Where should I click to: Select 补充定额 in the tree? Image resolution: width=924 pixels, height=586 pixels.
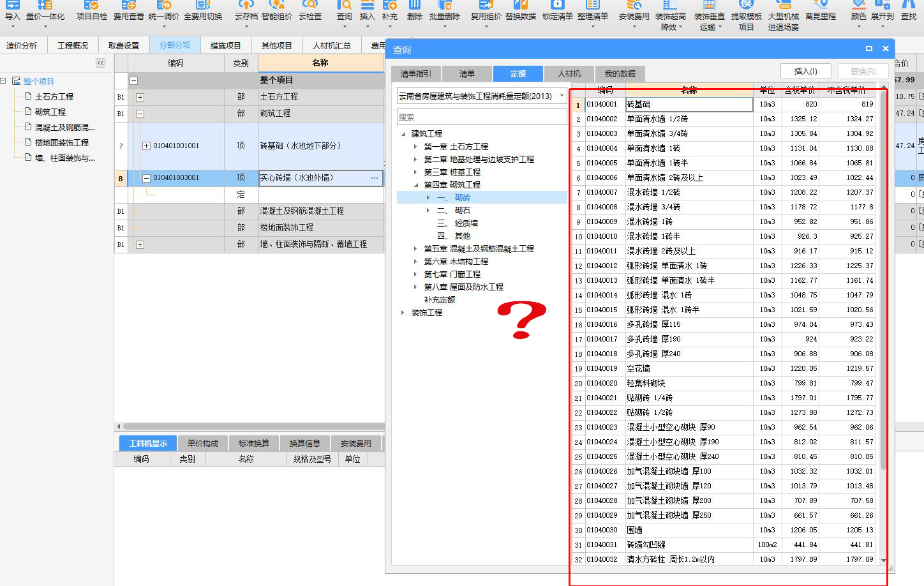pyautogui.click(x=440, y=300)
